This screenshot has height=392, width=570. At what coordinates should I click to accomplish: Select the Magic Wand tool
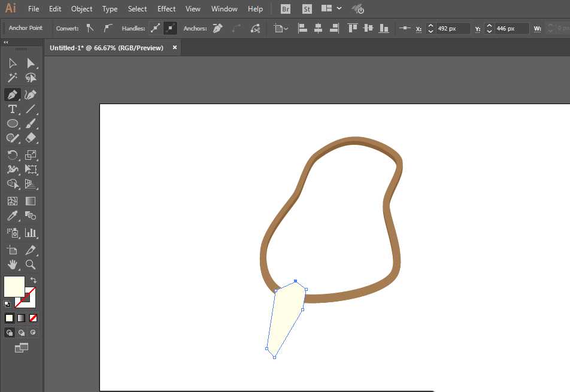[x=12, y=78]
